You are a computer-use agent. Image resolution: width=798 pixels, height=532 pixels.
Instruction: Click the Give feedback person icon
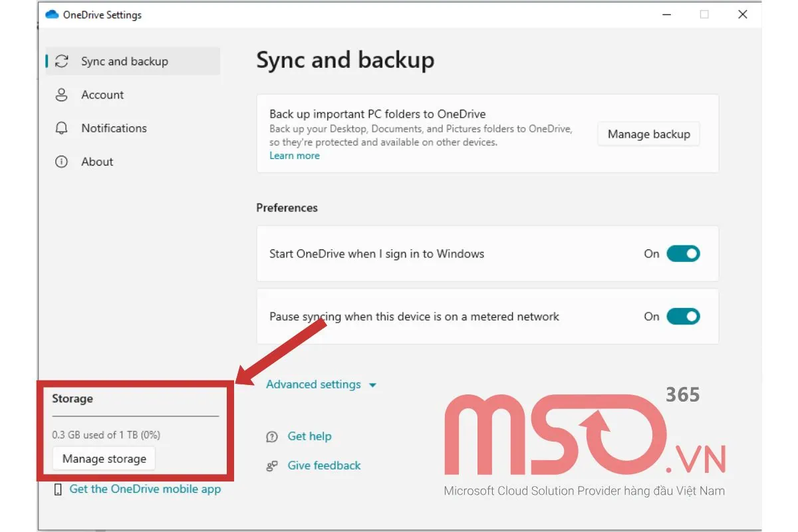tap(271, 466)
